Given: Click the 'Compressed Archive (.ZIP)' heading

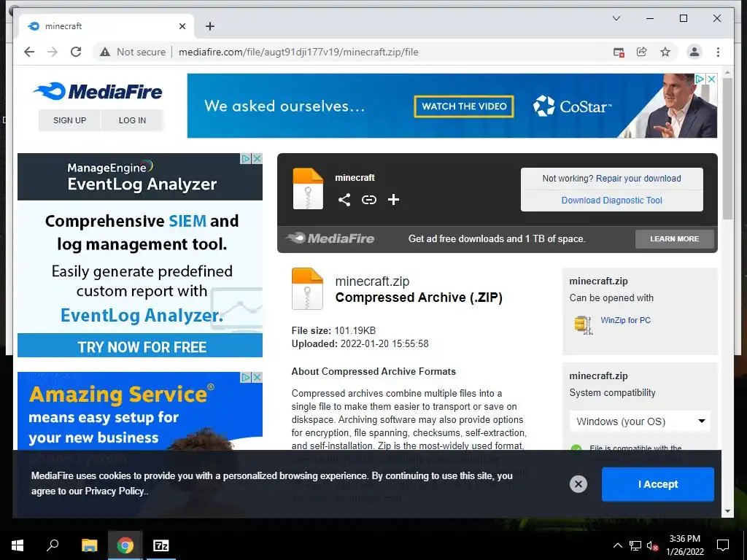Looking at the screenshot, I should tap(419, 297).
